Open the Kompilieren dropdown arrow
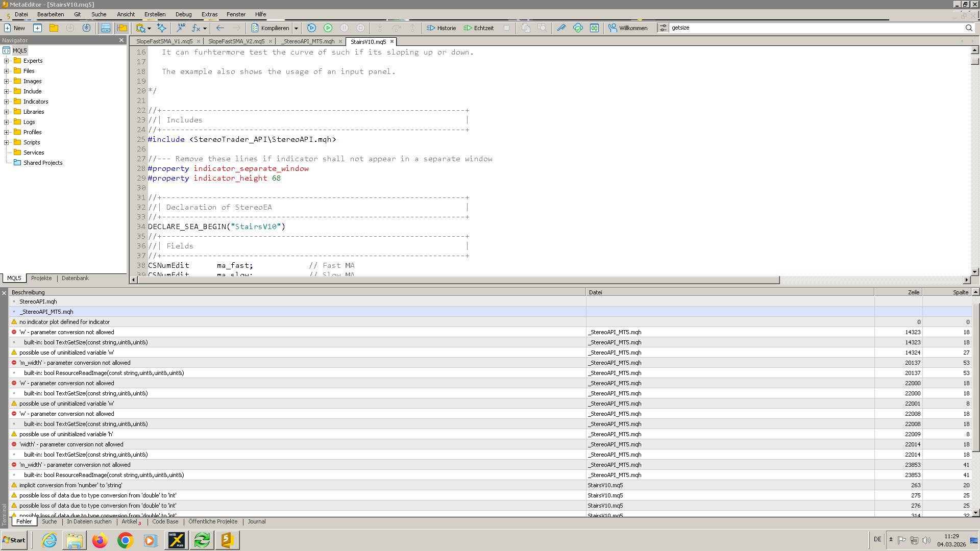This screenshot has height=551, width=980. (296, 28)
